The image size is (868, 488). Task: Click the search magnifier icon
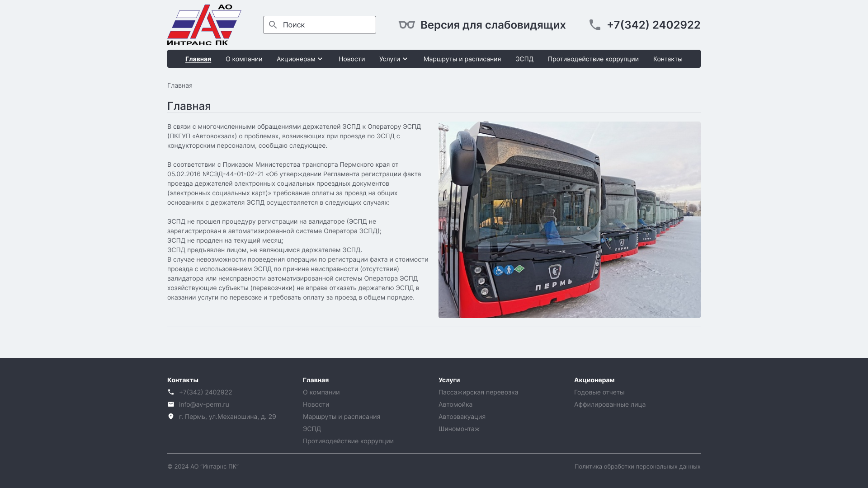point(273,25)
